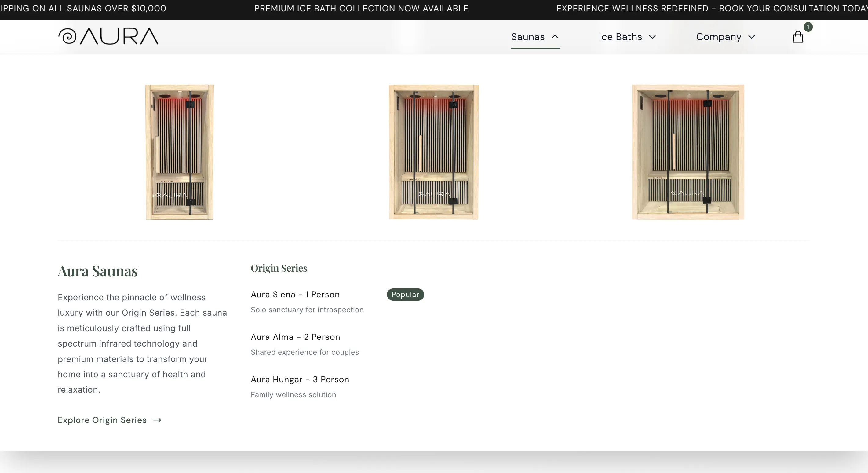Click Solo sanctuary for introspection text
The height and width of the screenshot is (473, 868).
(x=307, y=310)
